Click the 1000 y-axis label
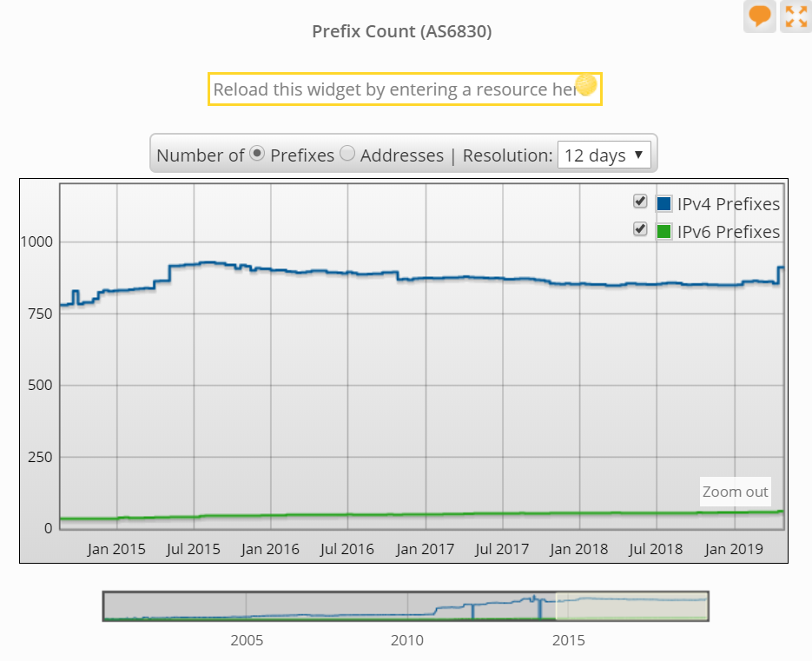Screen dimensions: 812x661 [x=36, y=241]
